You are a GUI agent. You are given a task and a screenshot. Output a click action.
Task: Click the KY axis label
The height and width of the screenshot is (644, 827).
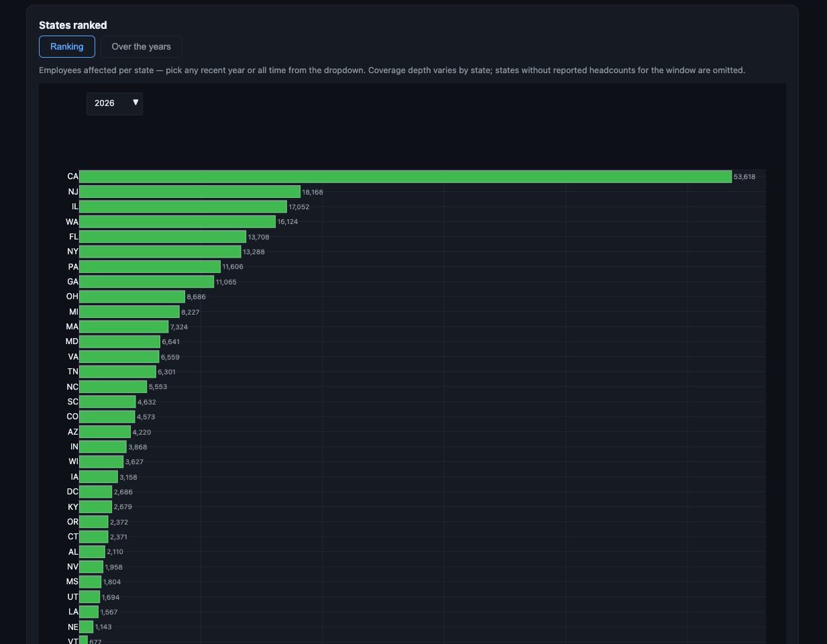click(x=73, y=507)
